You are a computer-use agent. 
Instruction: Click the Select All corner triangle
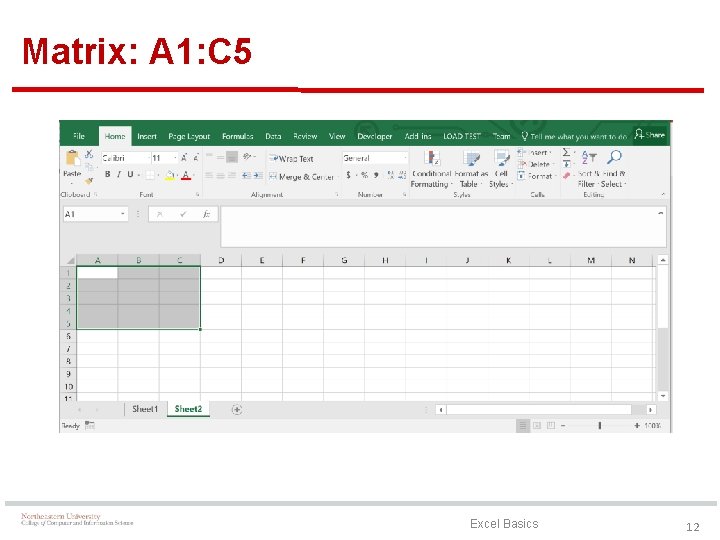click(70, 260)
